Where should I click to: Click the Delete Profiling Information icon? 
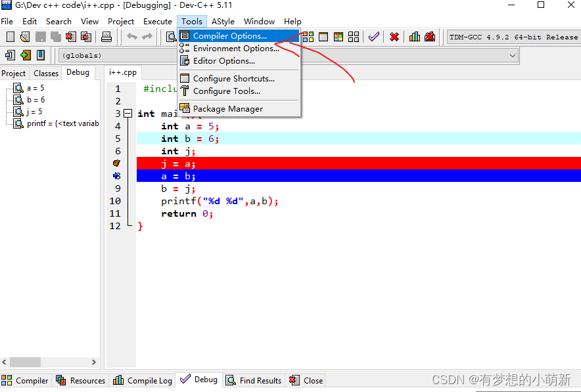pos(430,37)
